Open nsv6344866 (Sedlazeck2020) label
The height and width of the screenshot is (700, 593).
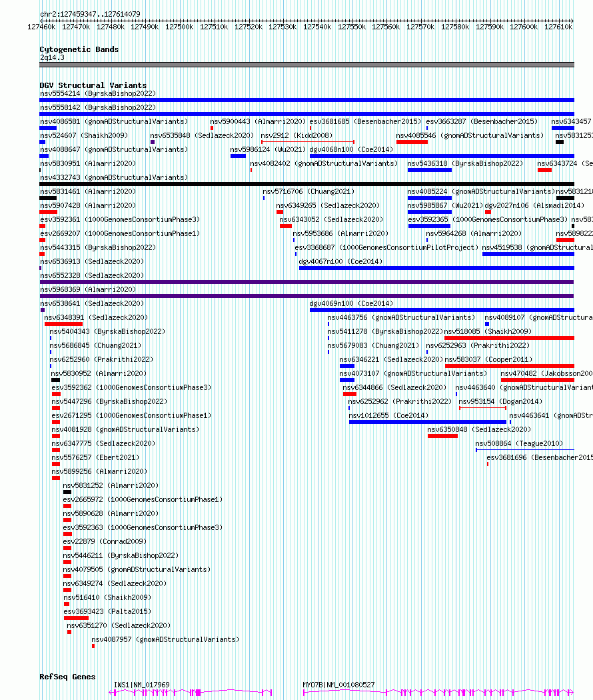tap(394, 387)
